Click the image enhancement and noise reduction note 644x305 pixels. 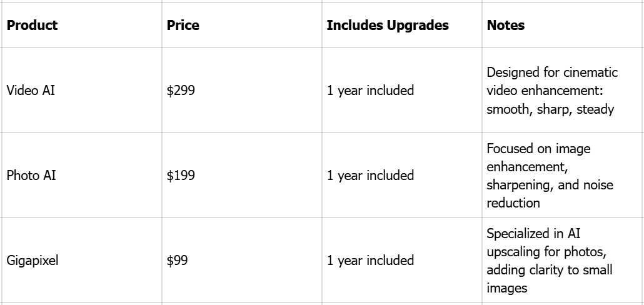(563, 175)
